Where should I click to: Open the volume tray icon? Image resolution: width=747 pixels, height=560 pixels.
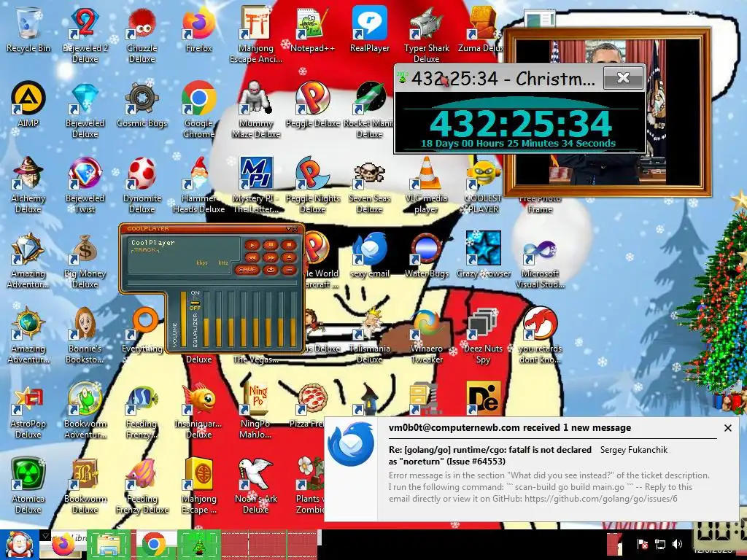(x=677, y=544)
